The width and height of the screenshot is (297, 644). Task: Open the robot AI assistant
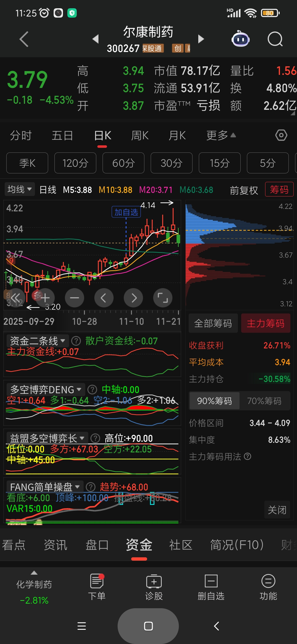[x=241, y=39]
